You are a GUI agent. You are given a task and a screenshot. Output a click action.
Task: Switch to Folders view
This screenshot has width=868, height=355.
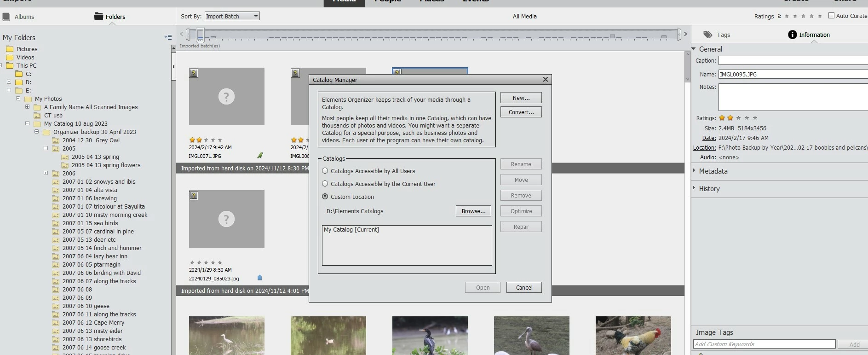coord(109,17)
